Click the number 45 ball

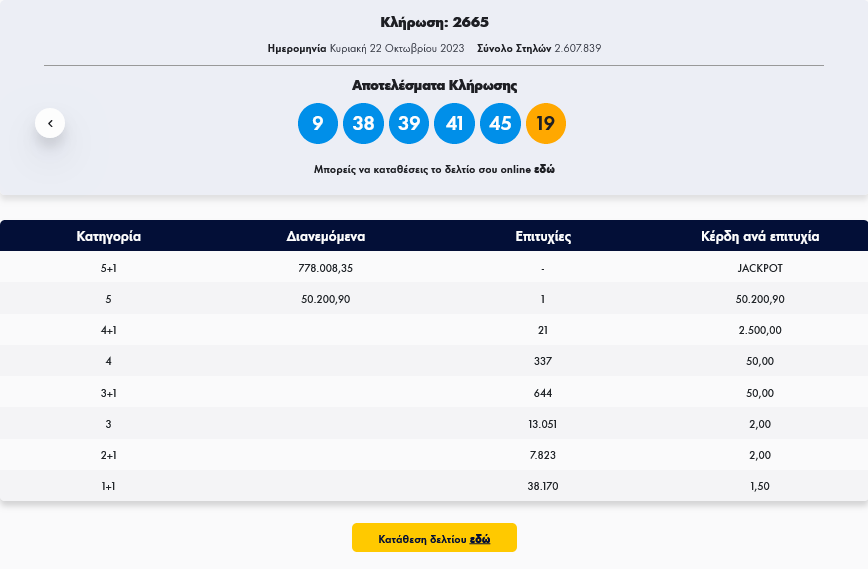(x=500, y=124)
